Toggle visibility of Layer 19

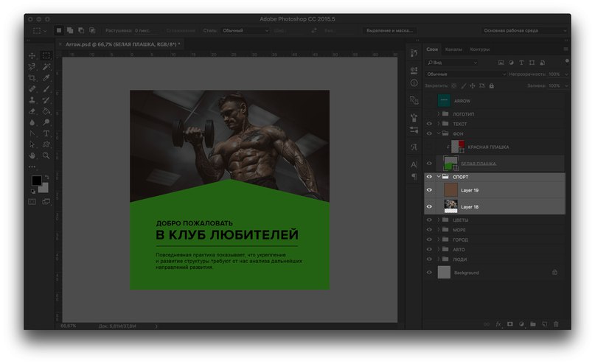[x=429, y=190]
